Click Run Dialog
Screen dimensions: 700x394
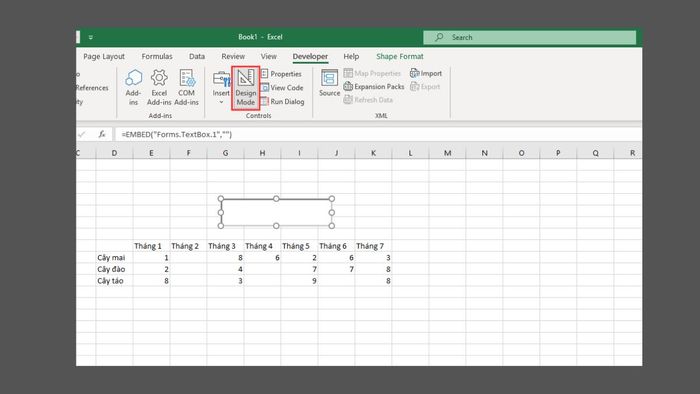pos(283,101)
